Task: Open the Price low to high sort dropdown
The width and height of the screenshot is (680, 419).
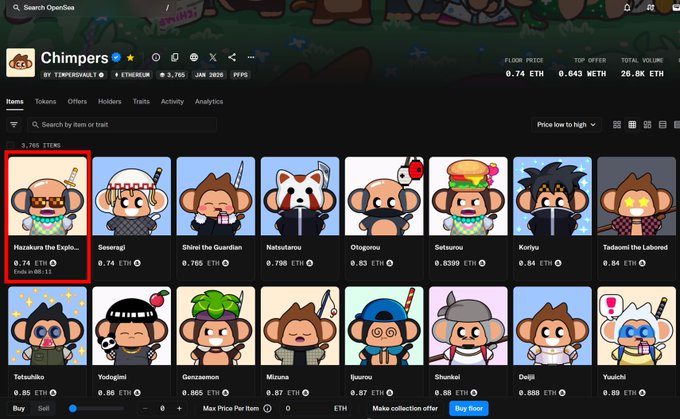Action: pos(566,124)
